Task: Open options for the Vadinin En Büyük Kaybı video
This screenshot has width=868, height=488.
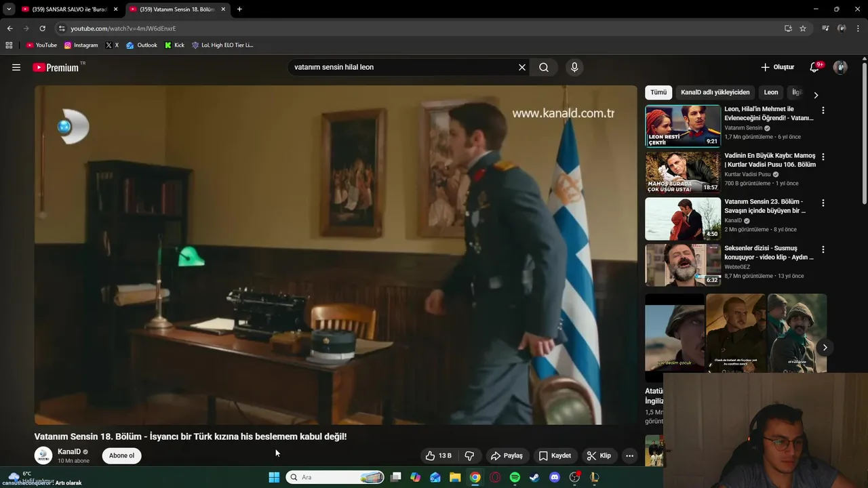Action: pos(823,157)
